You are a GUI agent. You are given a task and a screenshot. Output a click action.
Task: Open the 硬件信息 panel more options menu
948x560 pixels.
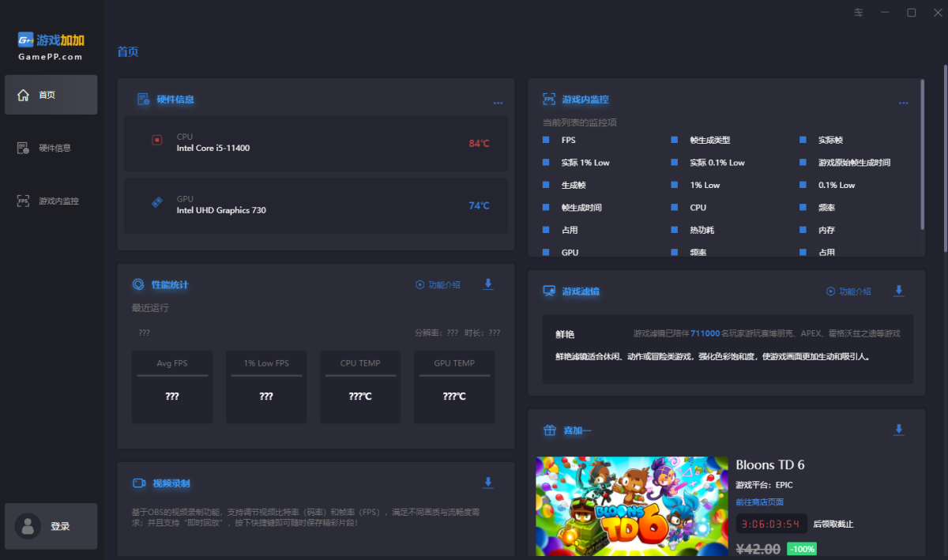click(498, 103)
